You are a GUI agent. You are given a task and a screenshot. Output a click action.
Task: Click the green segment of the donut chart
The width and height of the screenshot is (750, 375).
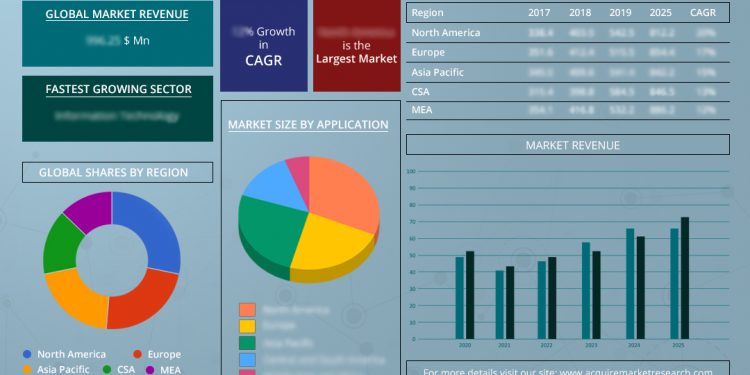coord(60,245)
